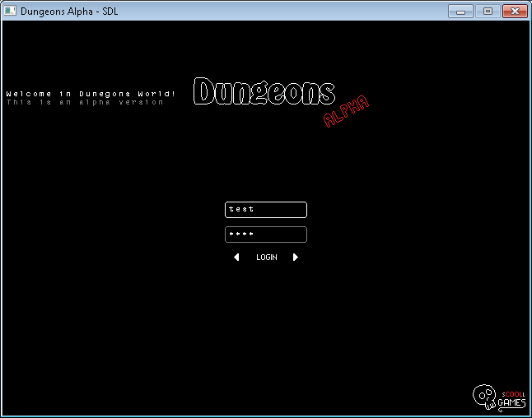Open the window icon menu in title bar

coord(11,11)
